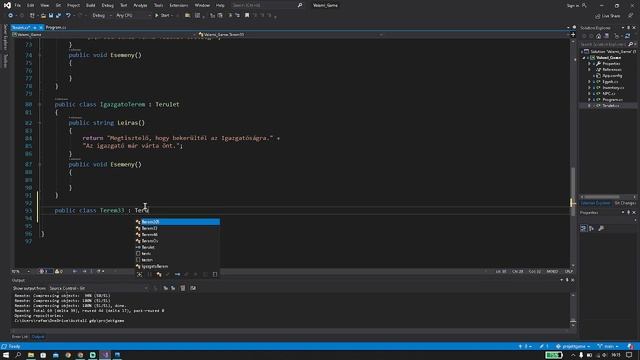Open the Debug configuration dropdown
640x360 pixels.
pyautogui.click(x=101, y=16)
